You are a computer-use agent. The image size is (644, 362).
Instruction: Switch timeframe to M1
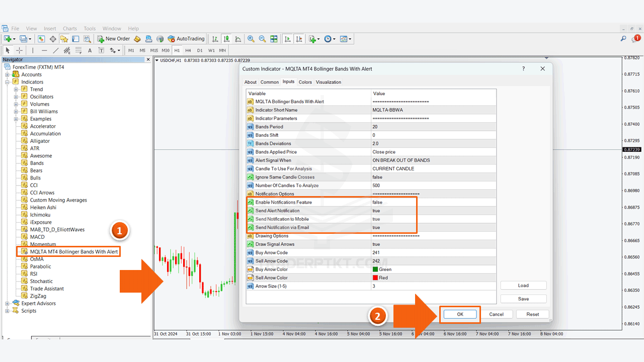(131, 50)
